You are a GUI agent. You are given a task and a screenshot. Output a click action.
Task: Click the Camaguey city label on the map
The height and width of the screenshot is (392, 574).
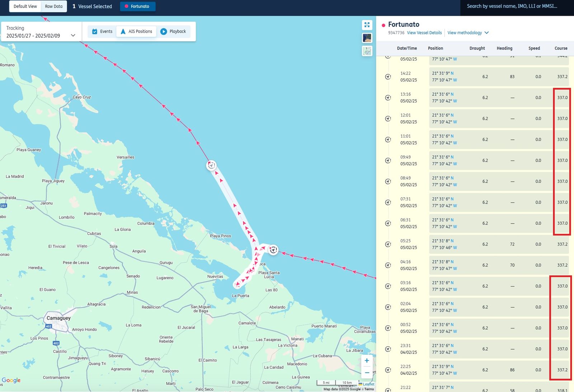click(x=58, y=318)
